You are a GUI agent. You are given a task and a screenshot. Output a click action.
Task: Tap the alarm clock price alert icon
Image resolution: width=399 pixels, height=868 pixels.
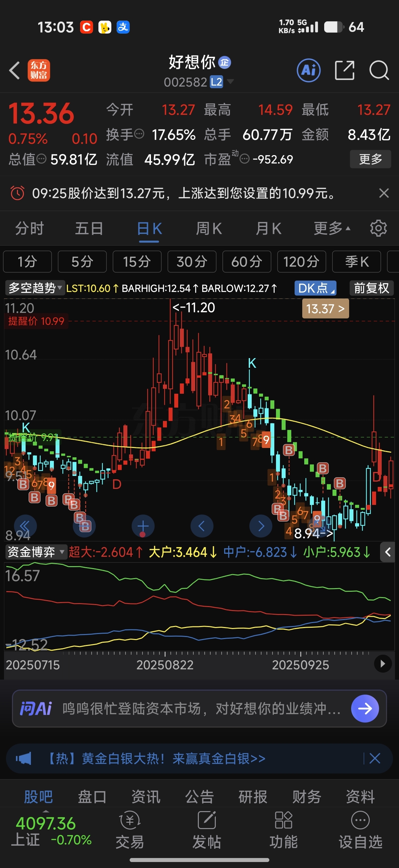click(x=18, y=193)
